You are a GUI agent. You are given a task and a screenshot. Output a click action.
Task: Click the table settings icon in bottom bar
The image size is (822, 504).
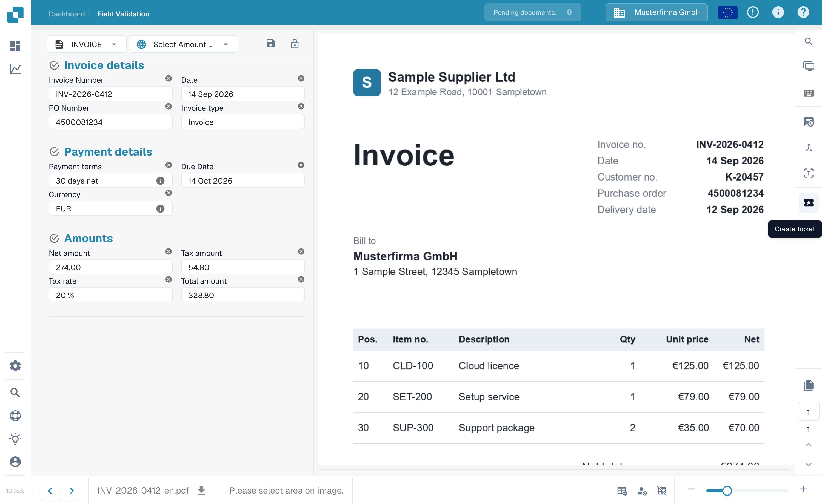pyautogui.click(x=622, y=491)
